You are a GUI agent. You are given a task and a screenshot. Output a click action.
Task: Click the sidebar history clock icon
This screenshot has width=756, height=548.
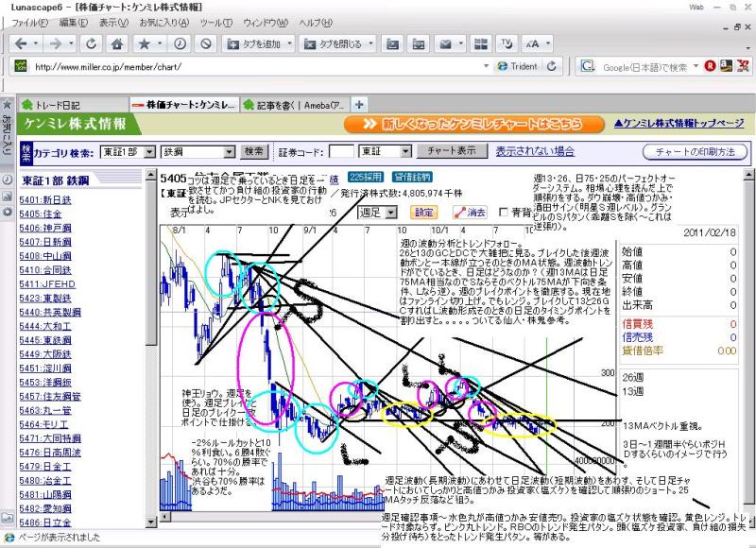pyautogui.click(x=8, y=180)
